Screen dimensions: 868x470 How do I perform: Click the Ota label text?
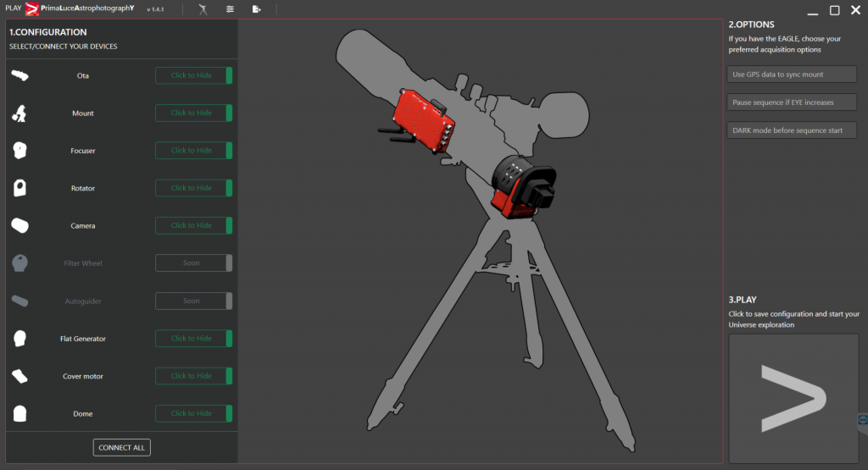[83, 75]
